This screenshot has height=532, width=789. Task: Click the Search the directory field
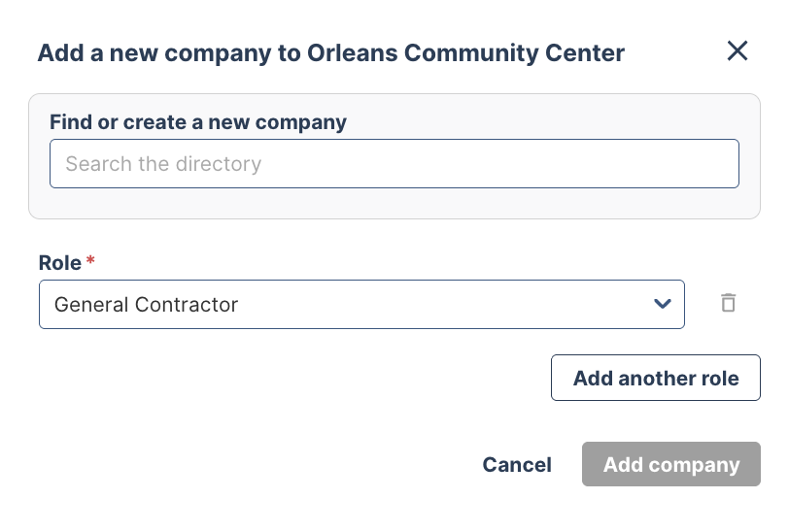[x=394, y=164]
